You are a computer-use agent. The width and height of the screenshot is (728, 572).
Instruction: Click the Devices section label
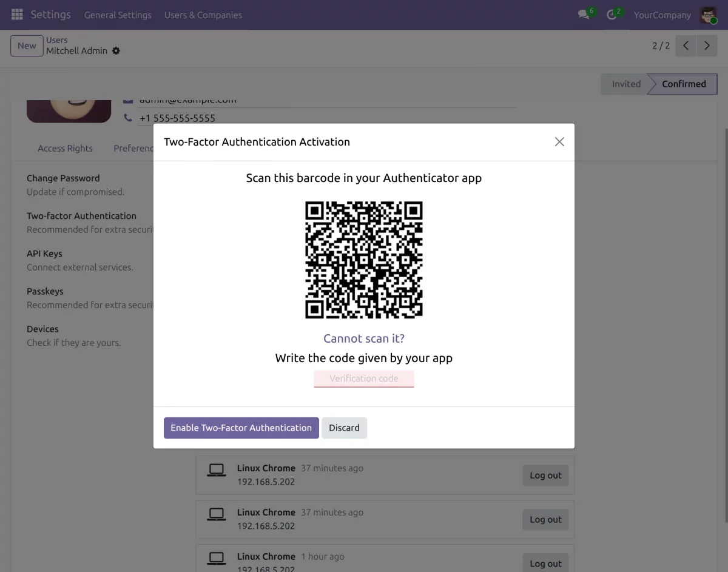click(42, 329)
